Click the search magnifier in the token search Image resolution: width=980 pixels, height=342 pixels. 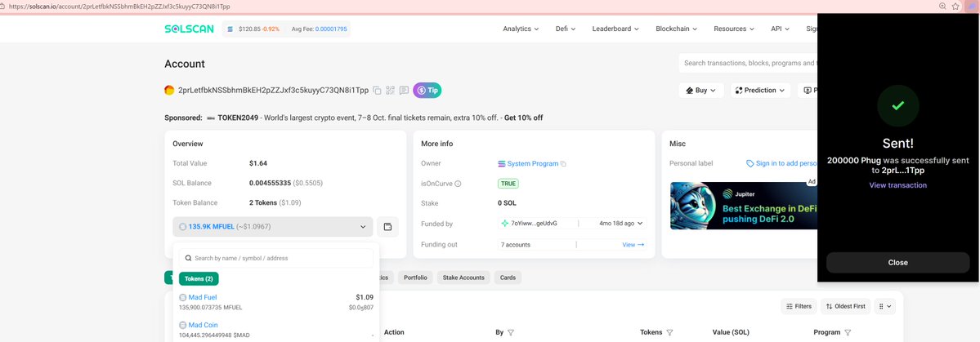(188, 258)
